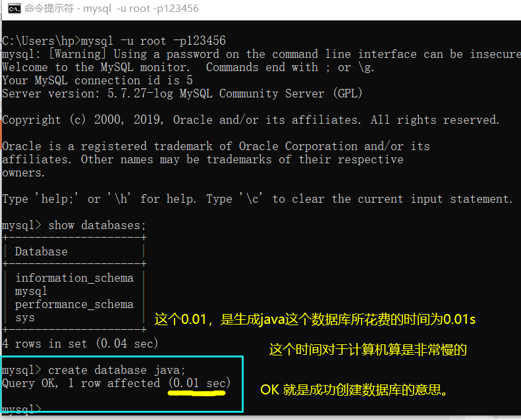521x420 pixels.
Task: Click the 'Type help;' instruction line
Action: [257, 199]
